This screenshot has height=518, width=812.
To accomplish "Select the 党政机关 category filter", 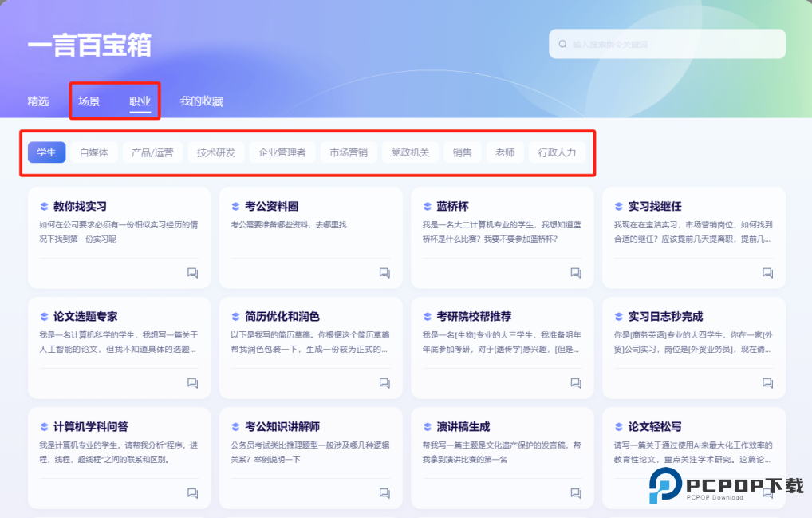I will tap(410, 152).
